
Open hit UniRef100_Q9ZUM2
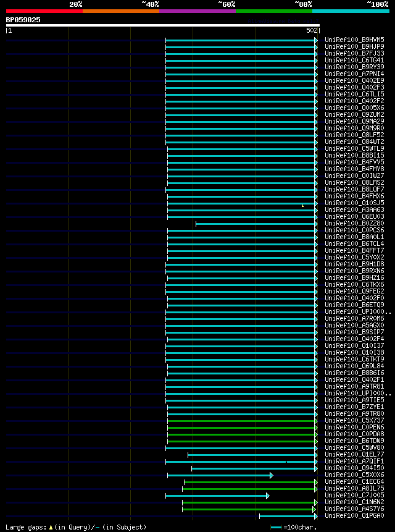click(x=354, y=115)
